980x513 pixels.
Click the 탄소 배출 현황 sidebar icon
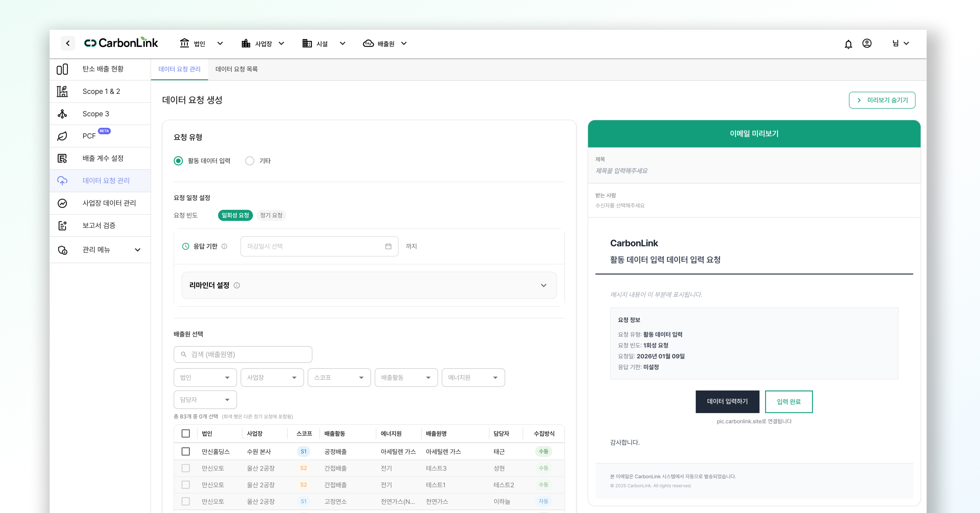62,69
